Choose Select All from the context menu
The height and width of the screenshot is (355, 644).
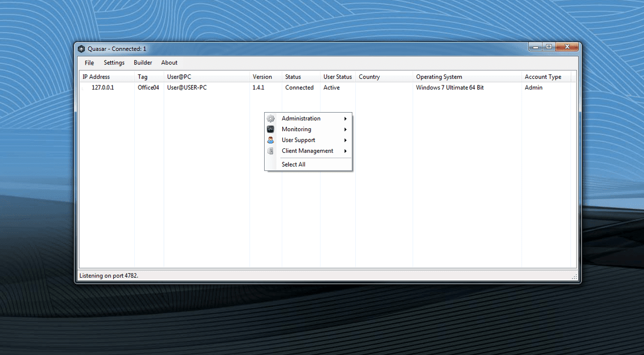coord(293,164)
